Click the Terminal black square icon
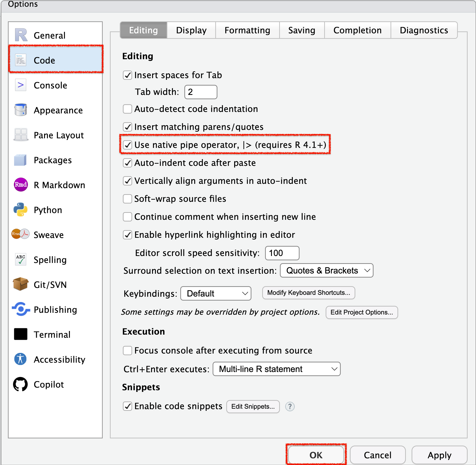The height and width of the screenshot is (465, 476). [21, 334]
